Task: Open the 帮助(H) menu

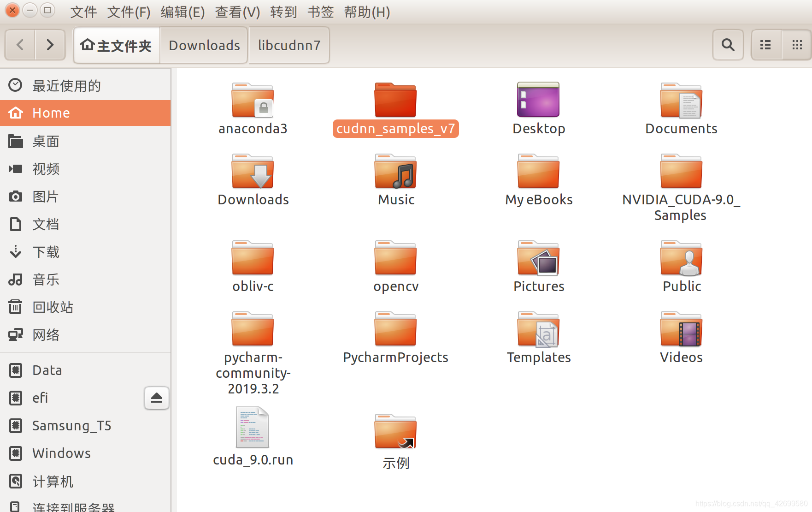Action: click(x=367, y=12)
